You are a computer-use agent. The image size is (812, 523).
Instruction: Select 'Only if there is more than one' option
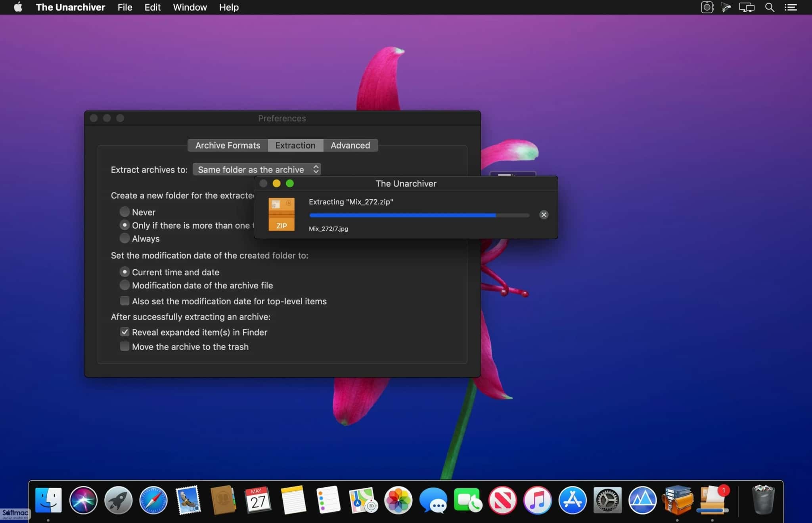tap(124, 225)
